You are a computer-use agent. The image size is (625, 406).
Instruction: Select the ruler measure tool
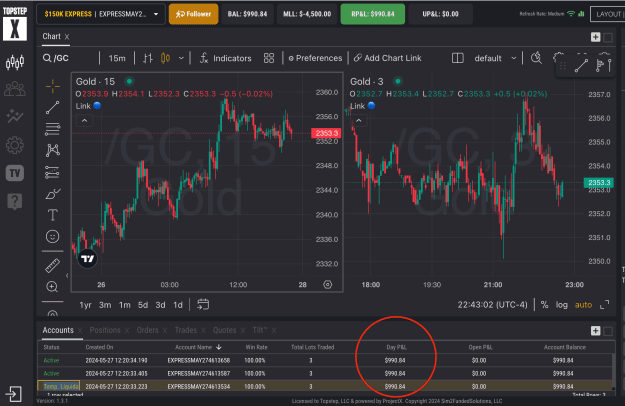click(52, 266)
